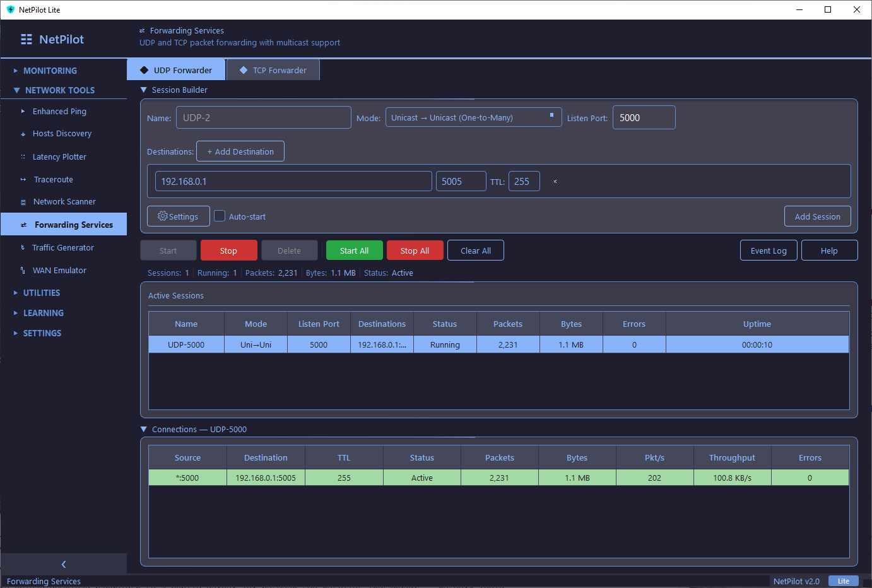Click the Forwarding Services arrows icon
Image resolution: width=872 pixels, height=588 pixels.
[23, 224]
